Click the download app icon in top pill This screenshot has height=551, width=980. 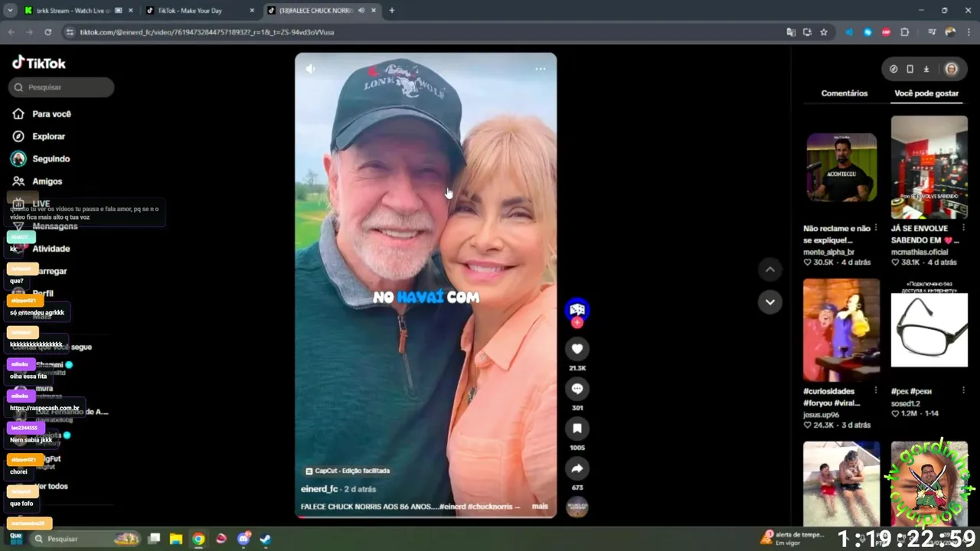926,69
